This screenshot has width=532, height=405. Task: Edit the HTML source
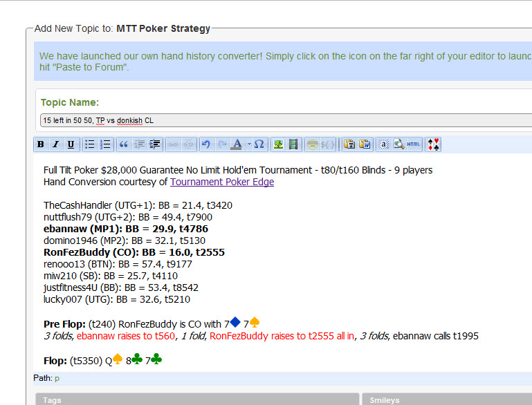click(414, 144)
